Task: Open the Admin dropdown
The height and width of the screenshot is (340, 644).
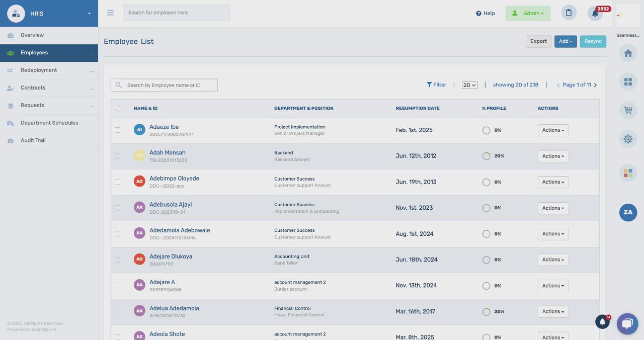Action: pyautogui.click(x=528, y=14)
